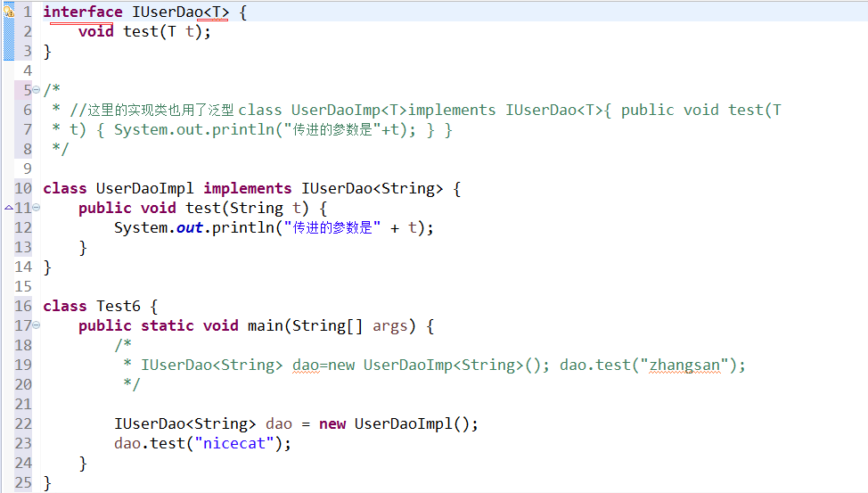The width and height of the screenshot is (868, 493).
Task: Click the closing brace on line 14
Action: (x=47, y=267)
